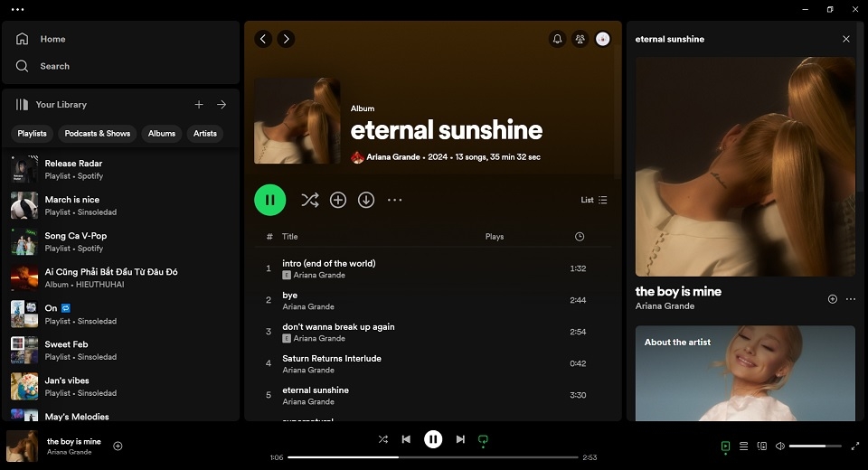868x470 pixels.
Task: Sort tracks by duration clock icon
Action: tap(580, 237)
